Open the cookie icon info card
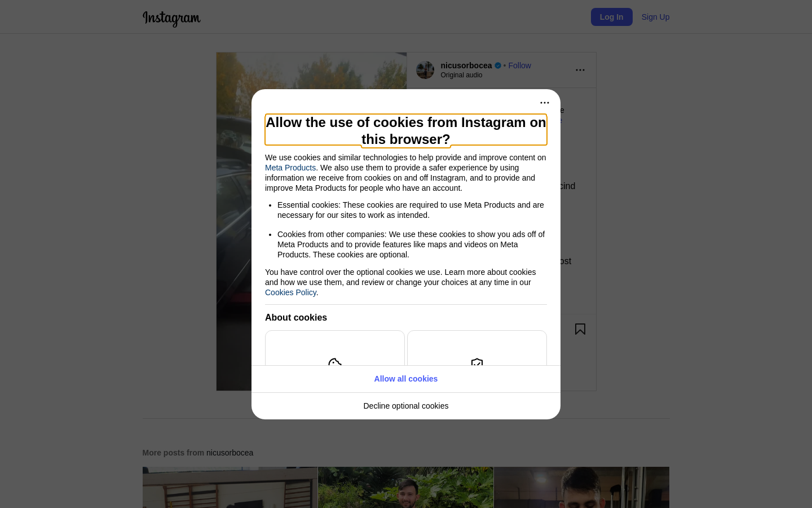Screen dimensions: 812x508 (x=335, y=348)
